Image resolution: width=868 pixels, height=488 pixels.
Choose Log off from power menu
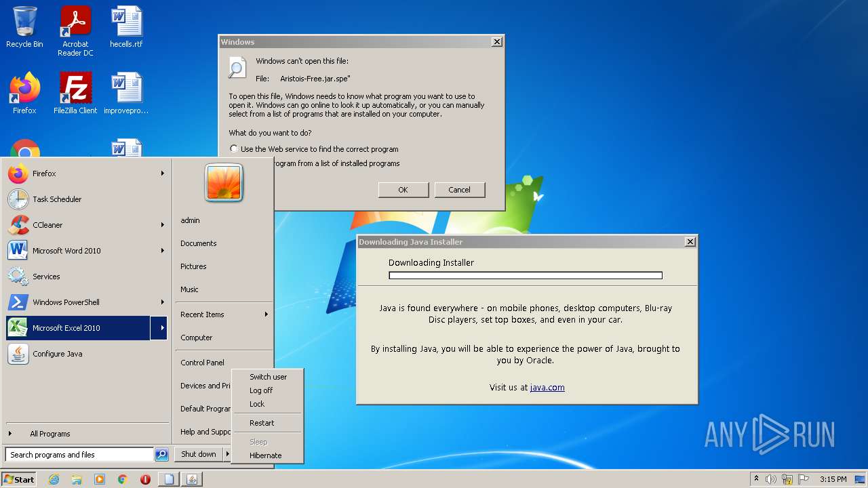pos(261,390)
